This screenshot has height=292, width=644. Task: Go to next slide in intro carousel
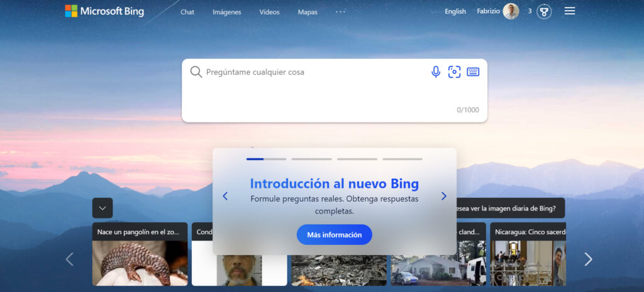(443, 196)
